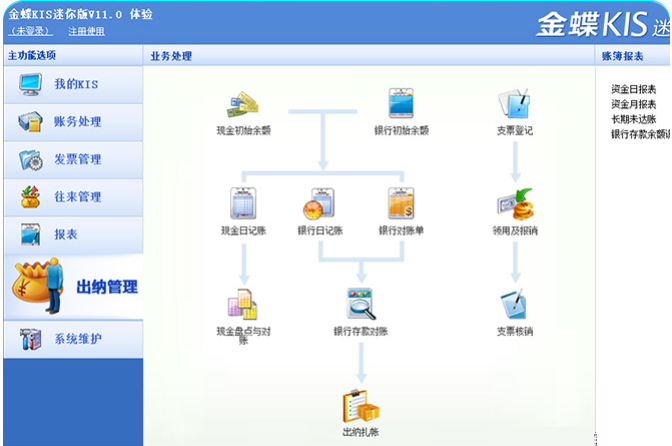Click the 账务处理 sidebar icon
This screenshot has width=672, height=446.
(x=30, y=122)
